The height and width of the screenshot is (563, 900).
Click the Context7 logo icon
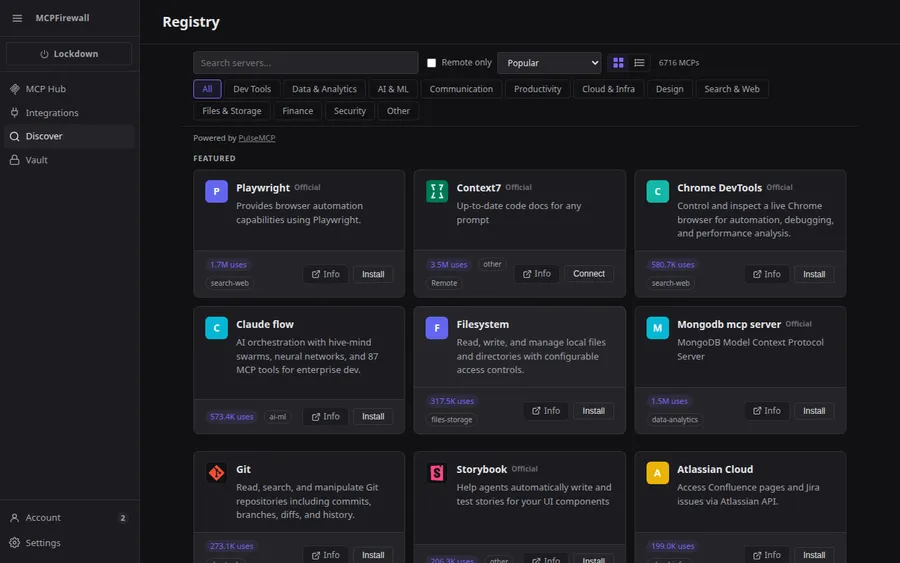click(437, 191)
